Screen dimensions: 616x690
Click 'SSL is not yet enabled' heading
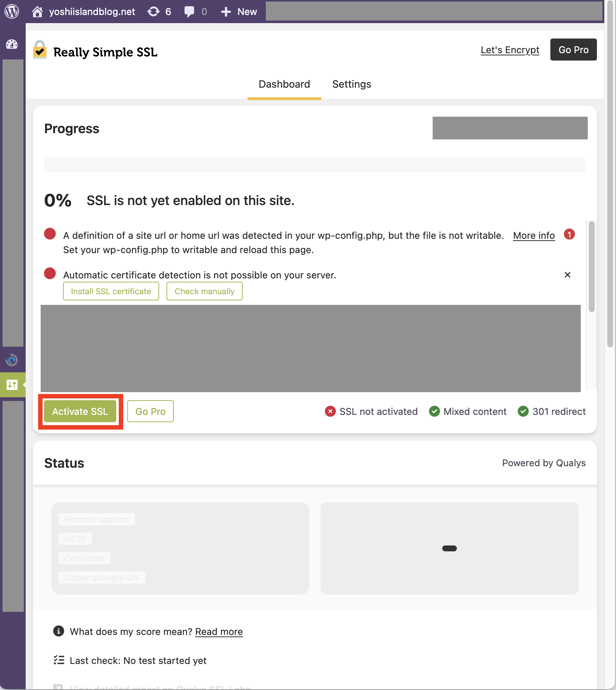pyautogui.click(x=191, y=201)
